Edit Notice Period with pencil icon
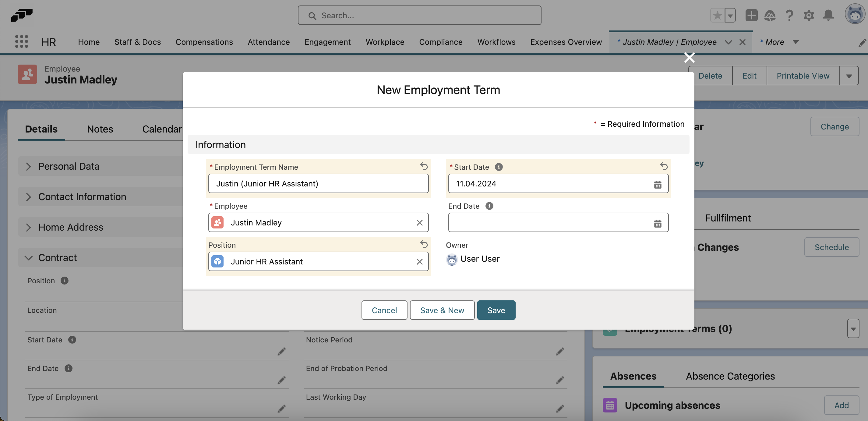 [x=560, y=352]
